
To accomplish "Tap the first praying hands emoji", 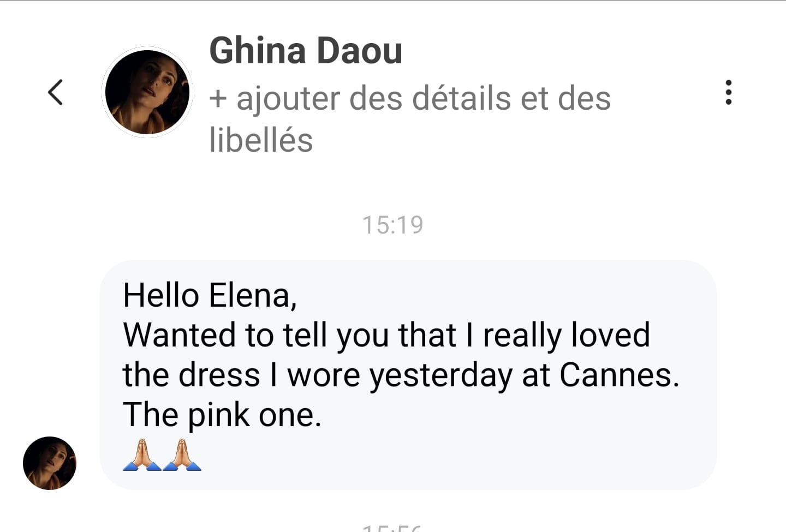I will coord(142,455).
